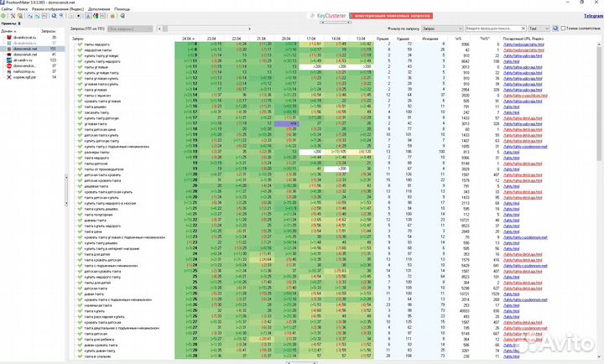Toggle checkmark for 'тахты недорого' query
The image size is (604, 364).
[x=79, y=44]
